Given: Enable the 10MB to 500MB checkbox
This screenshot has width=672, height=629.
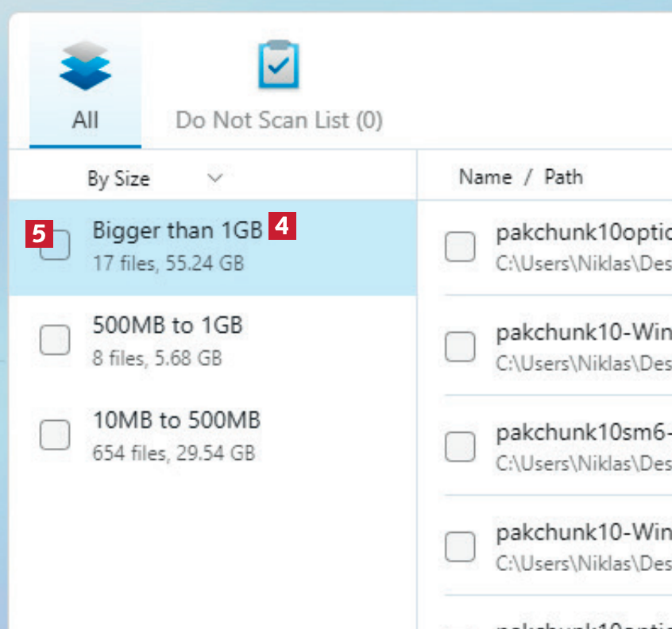Looking at the screenshot, I should [55, 435].
